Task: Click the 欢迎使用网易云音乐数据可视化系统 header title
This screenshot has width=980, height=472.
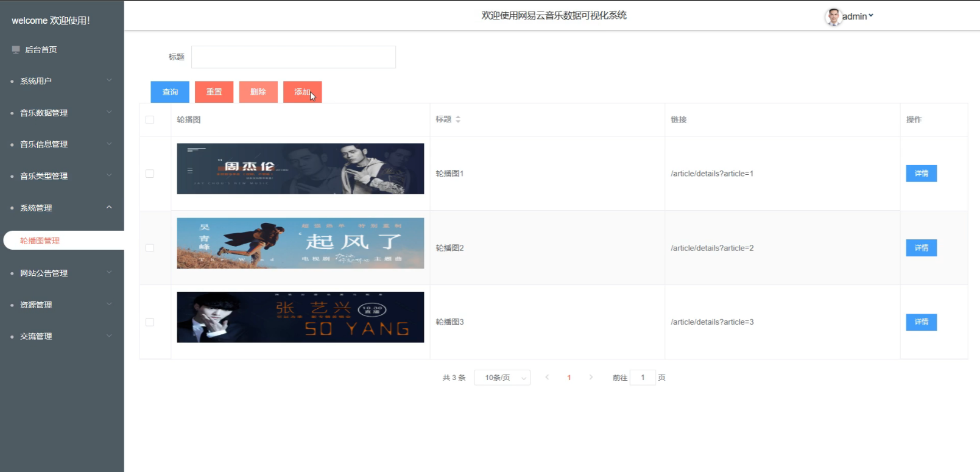Action: pos(554,16)
